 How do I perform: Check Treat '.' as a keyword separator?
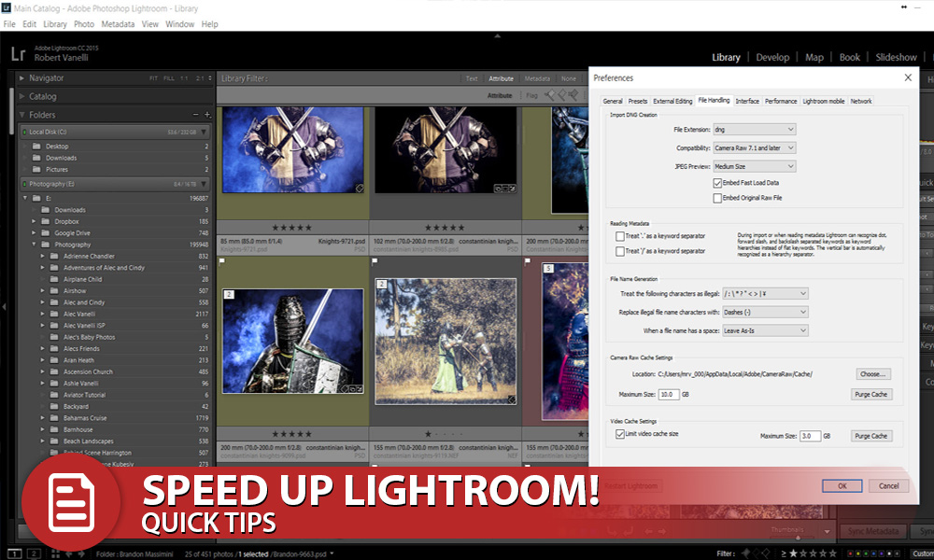(619, 235)
